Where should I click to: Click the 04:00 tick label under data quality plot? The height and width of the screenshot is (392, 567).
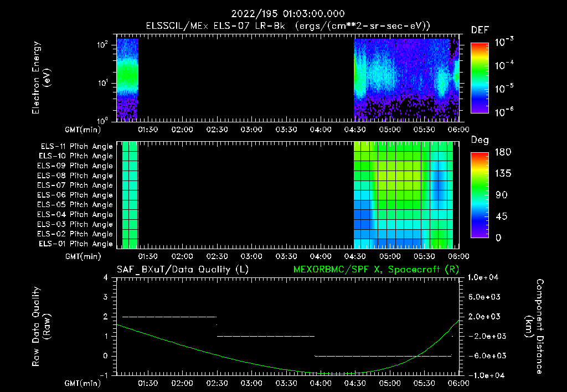click(321, 383)
